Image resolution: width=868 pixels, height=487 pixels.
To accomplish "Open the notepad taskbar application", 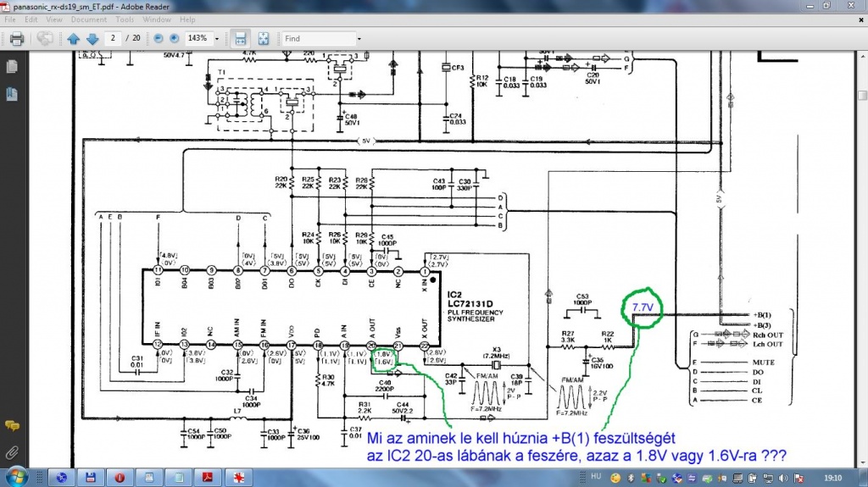I will pyautogui.click(x=178, y=478).
